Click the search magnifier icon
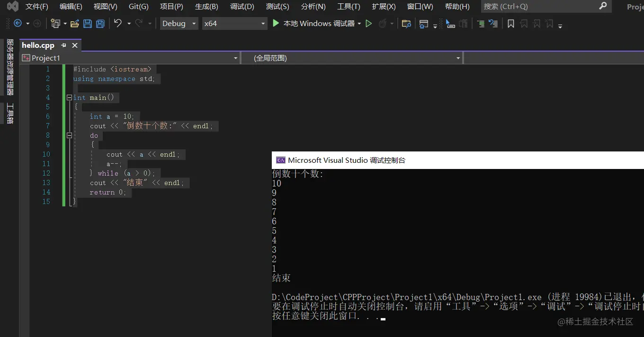 pyautogui.click(x=603, y=6)
